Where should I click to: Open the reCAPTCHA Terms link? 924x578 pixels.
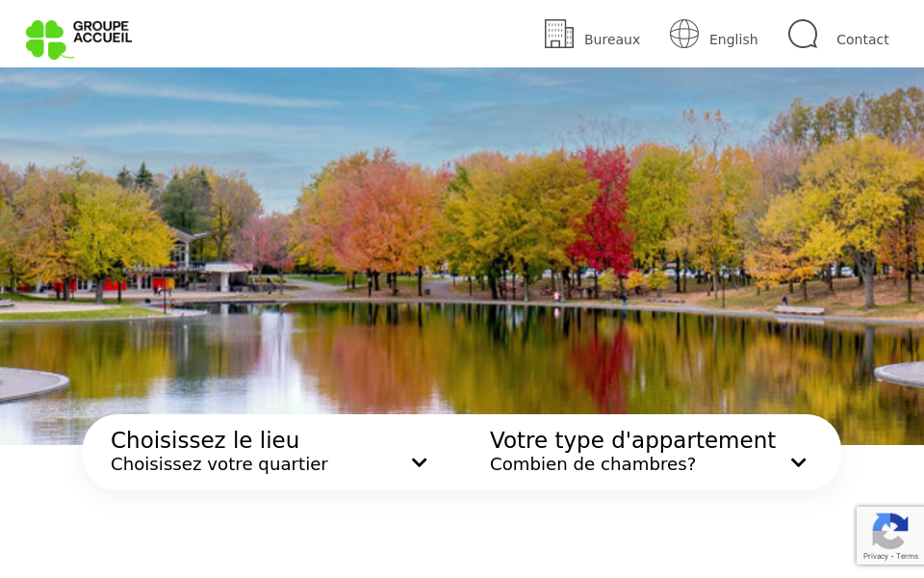(x=907, y=556)
